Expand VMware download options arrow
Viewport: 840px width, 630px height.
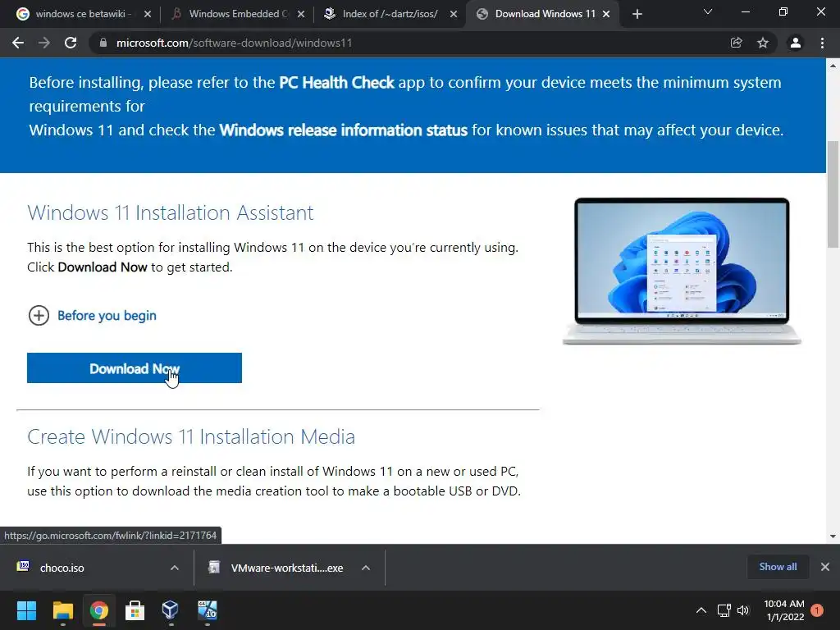366,568
